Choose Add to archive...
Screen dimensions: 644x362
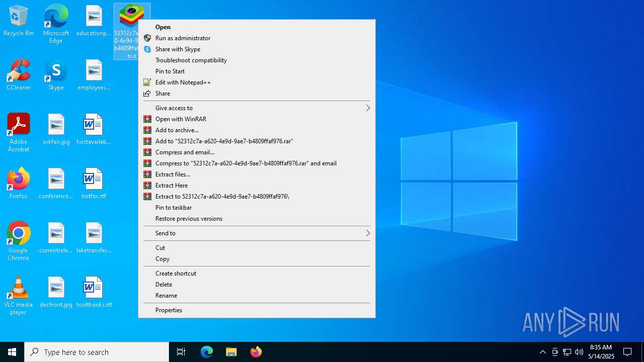[x=257, y=130]
